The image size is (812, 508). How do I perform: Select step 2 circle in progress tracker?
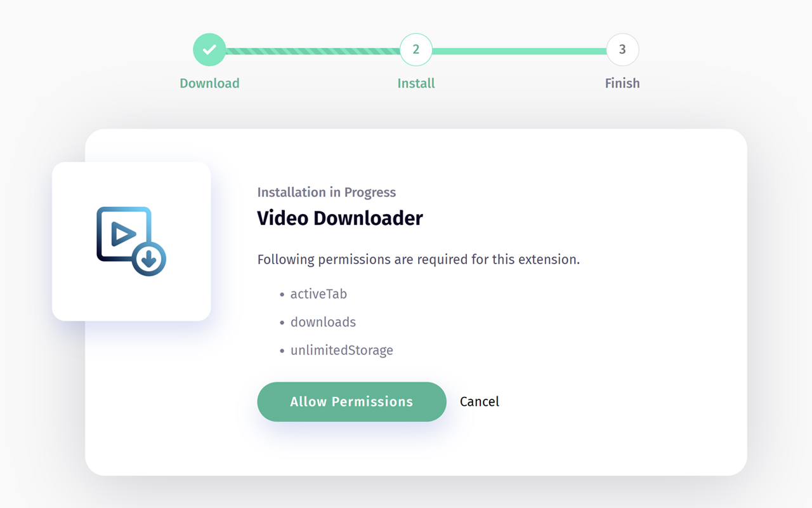tap(416, 50)
